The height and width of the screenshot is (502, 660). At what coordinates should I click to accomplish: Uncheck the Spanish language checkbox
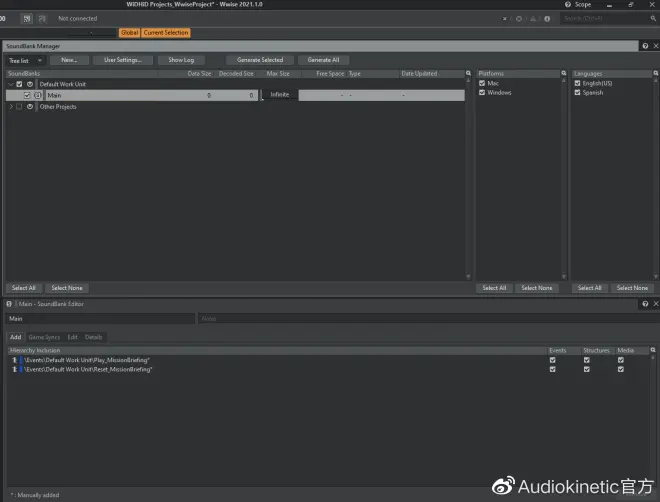[x=578, y=93]
